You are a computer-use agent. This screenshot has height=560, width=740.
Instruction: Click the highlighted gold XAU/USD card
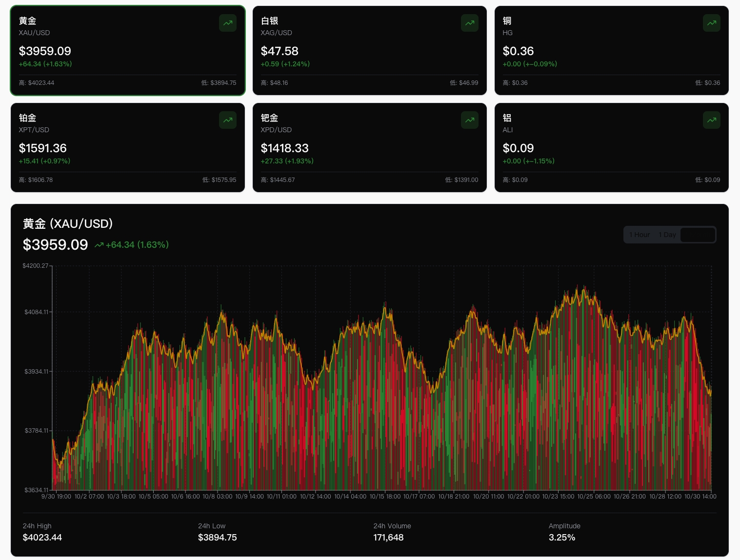pos(128,50)
